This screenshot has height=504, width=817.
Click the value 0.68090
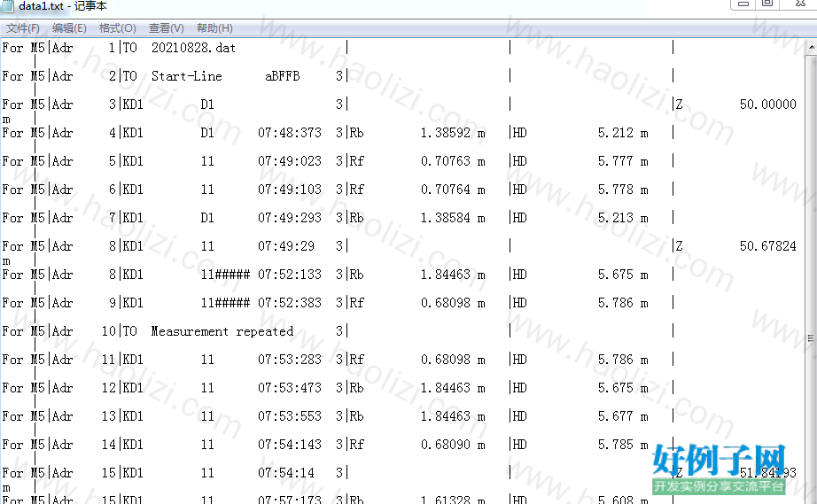click(446, 445)
